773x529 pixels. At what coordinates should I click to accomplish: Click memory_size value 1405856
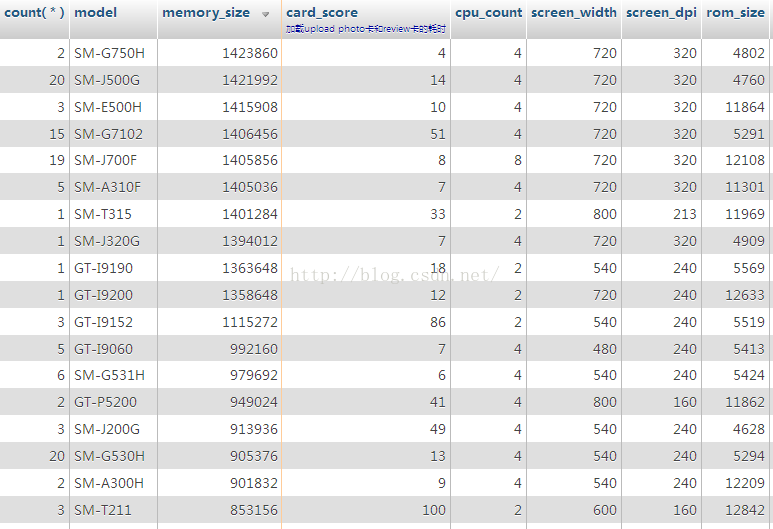coord(250,160)
